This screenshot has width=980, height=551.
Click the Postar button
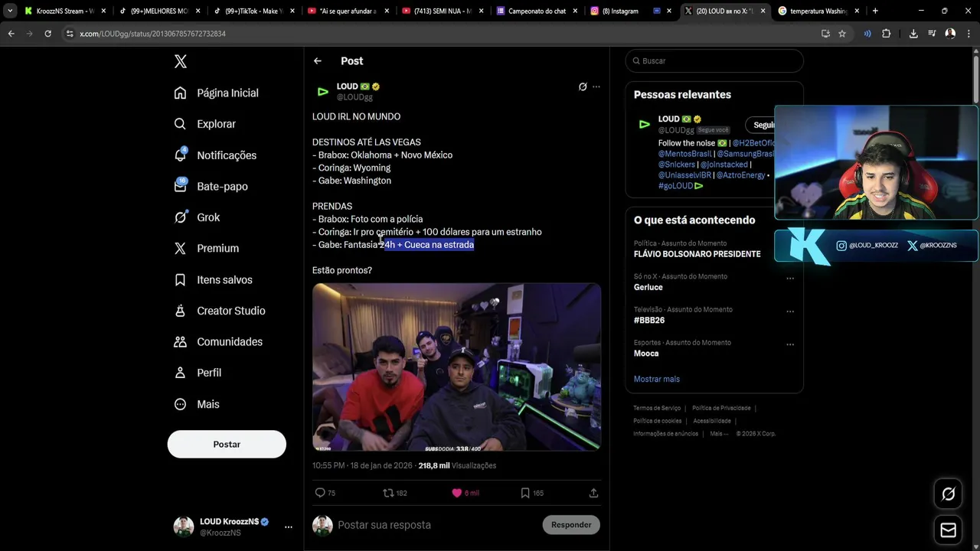[x=227, y=445]
